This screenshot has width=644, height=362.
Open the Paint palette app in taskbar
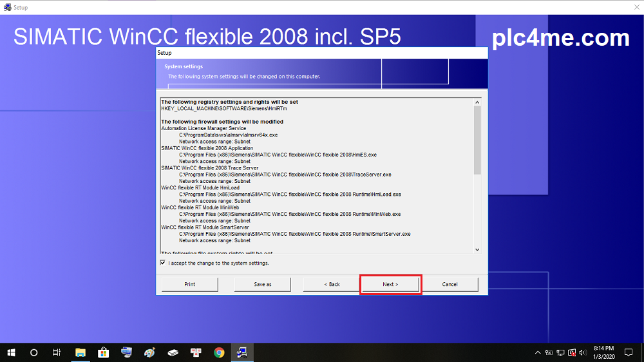(x=149, y=352)
